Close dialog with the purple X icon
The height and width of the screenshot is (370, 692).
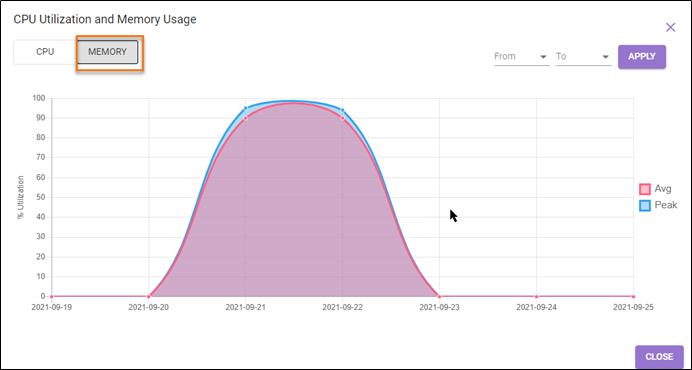click(670, 27)
